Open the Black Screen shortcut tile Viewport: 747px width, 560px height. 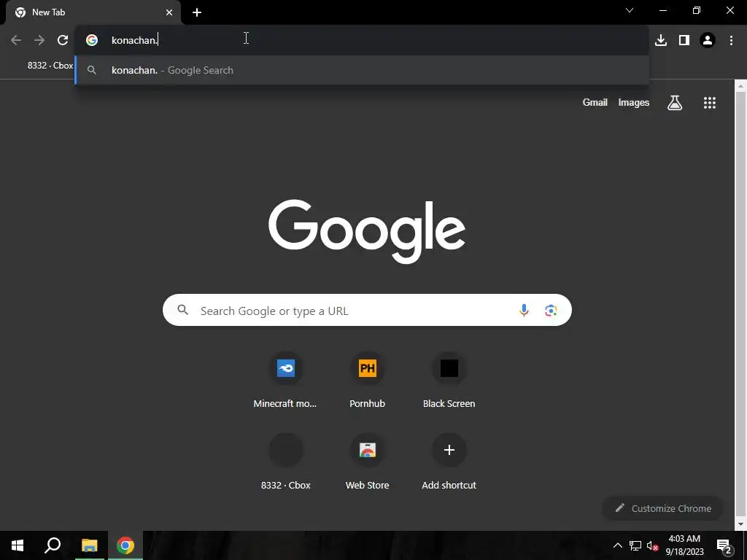click(x=449, y=379)
